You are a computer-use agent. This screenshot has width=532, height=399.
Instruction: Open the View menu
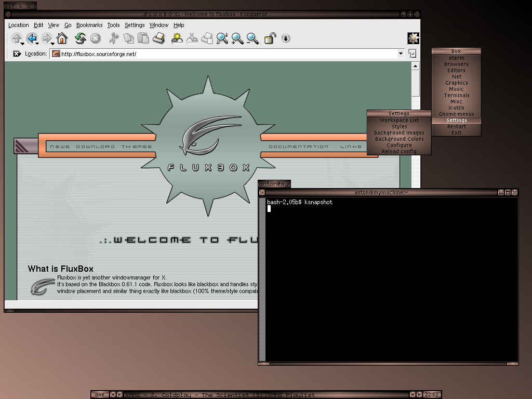(54, 25)
